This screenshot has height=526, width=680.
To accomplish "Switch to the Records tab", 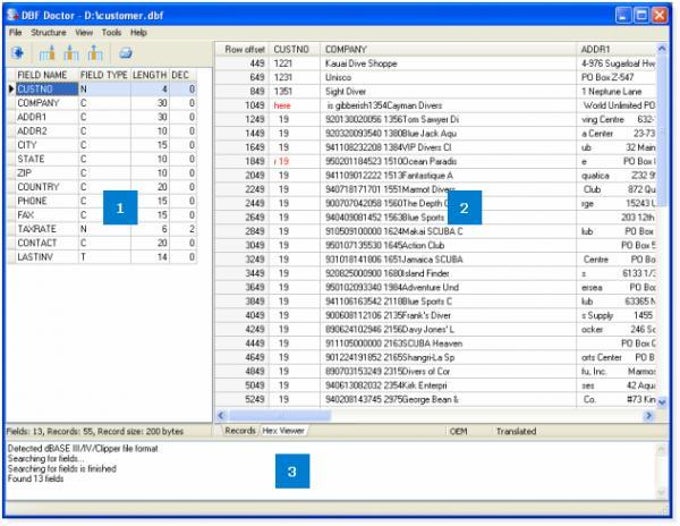I will pos(240,431).
